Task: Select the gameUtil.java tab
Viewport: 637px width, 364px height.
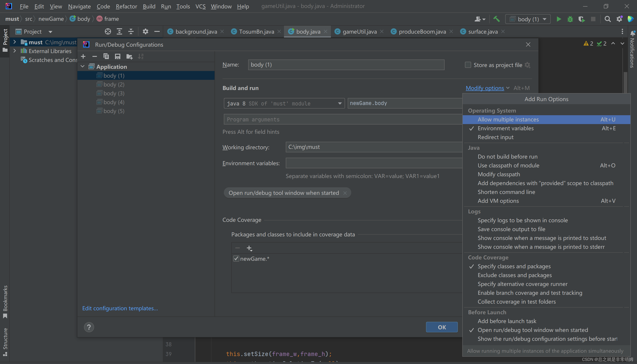Action: point(359,31)
